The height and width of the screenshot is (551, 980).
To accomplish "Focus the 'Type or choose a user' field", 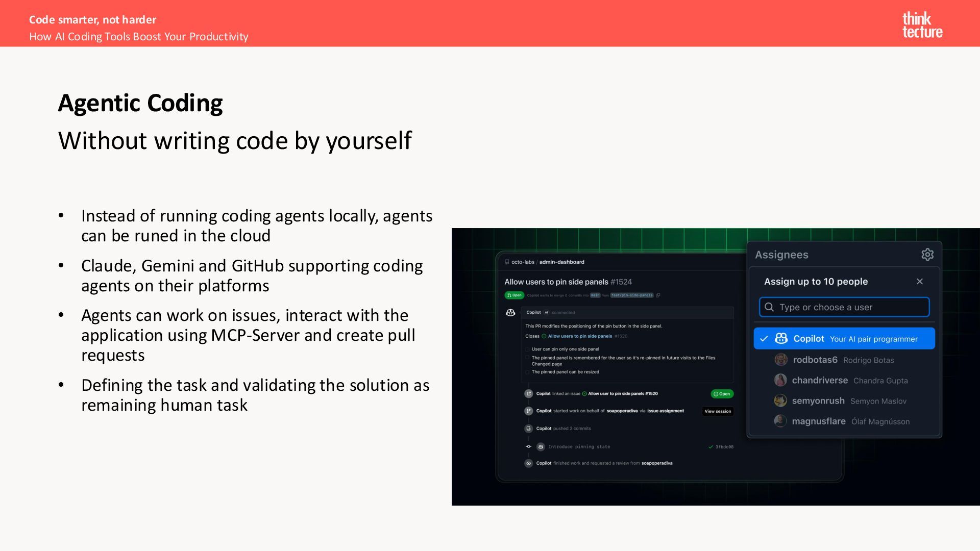I will [844, 307].
